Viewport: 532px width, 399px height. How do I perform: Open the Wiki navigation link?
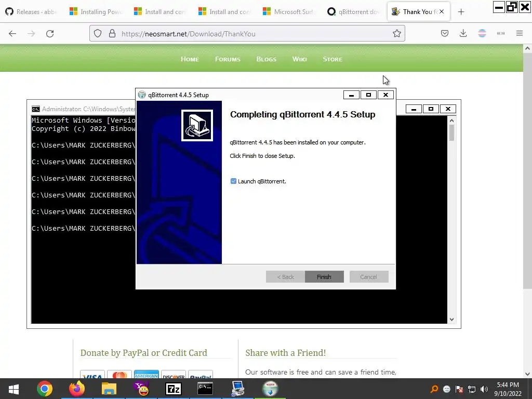(300, 59)
